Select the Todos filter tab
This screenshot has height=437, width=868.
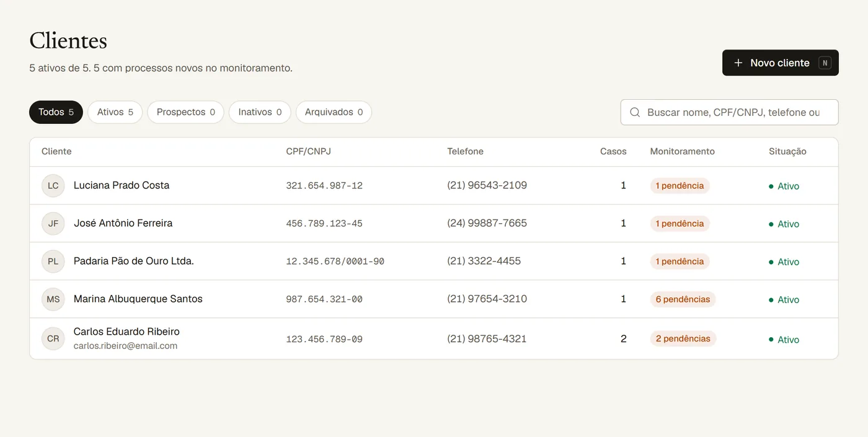tap(56, 112)
